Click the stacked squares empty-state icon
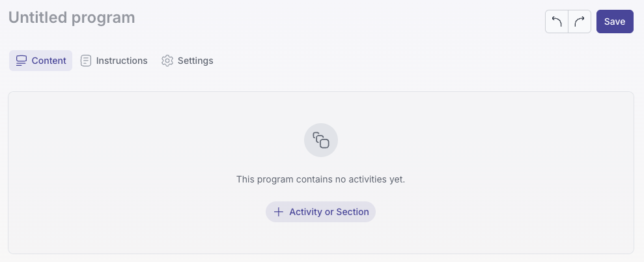This screenshot has width=644, height=262. click(321, 140)
